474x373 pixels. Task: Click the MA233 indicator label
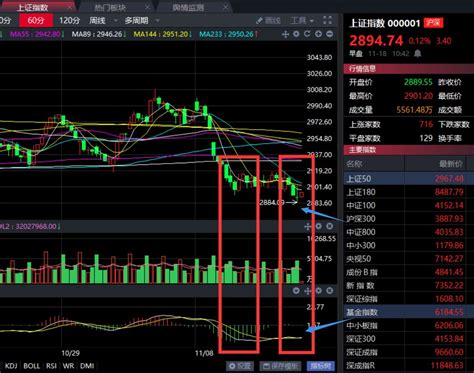229,34
